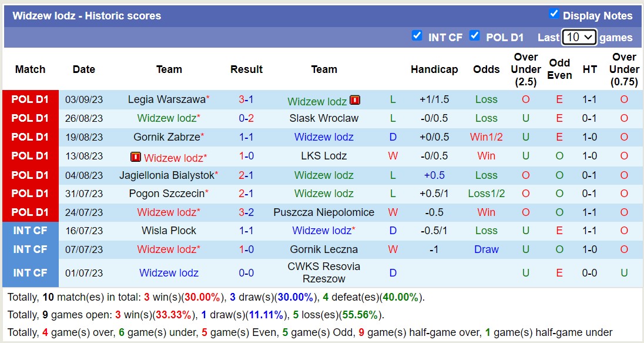Open Legia Warszawa team link
Image resolution: width=644 pixels, height=343 pixels.
166,99
